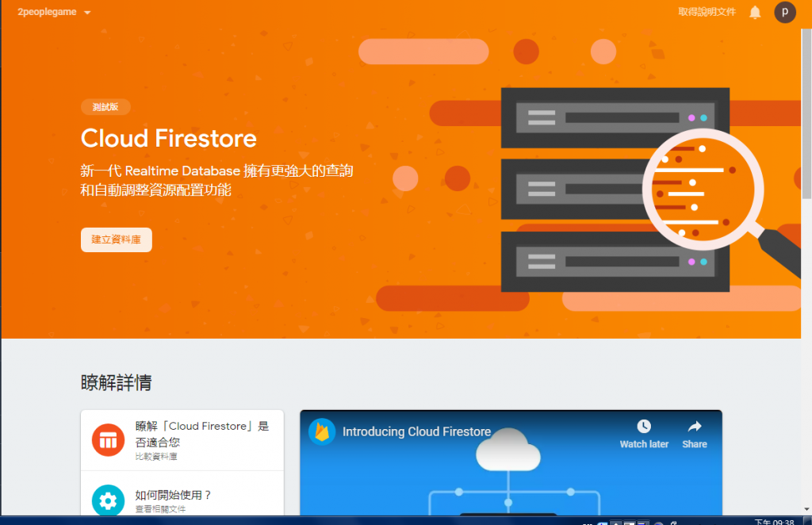The width and height of the screenshot is (812, 525).
Task: Open the 瞭解「Cloud Firestore」是否適合您 card
Action: (182, 441)
